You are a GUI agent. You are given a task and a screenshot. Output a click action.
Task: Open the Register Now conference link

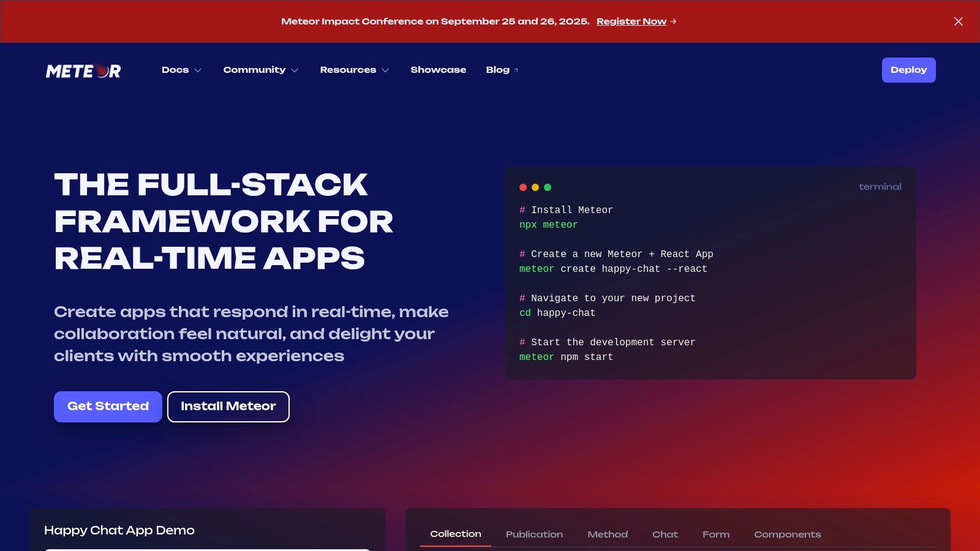(631, 21)
